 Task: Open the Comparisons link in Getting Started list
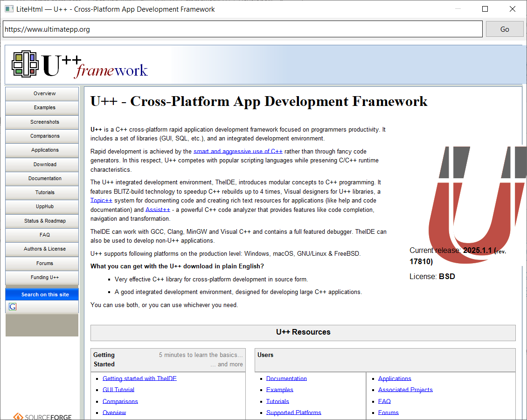[x=120, y=401]
